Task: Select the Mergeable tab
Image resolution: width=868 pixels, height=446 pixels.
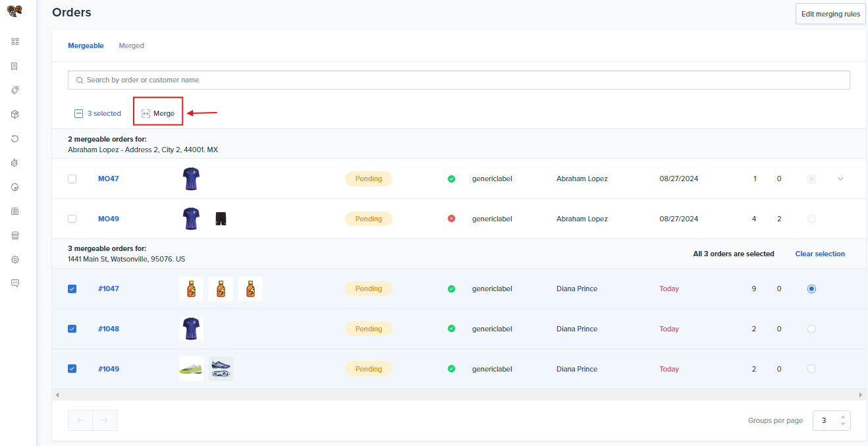Action: [x=86, y=45]
